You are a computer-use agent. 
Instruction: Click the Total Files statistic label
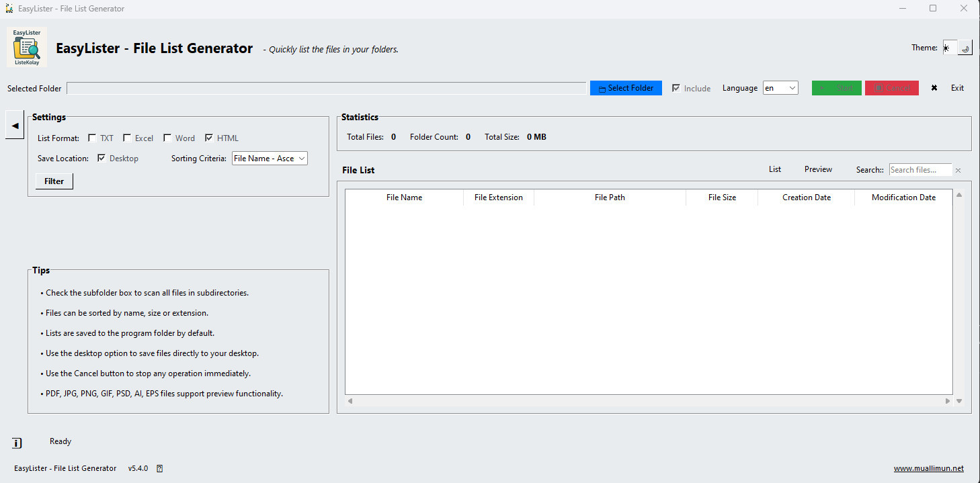coord(365,137)
